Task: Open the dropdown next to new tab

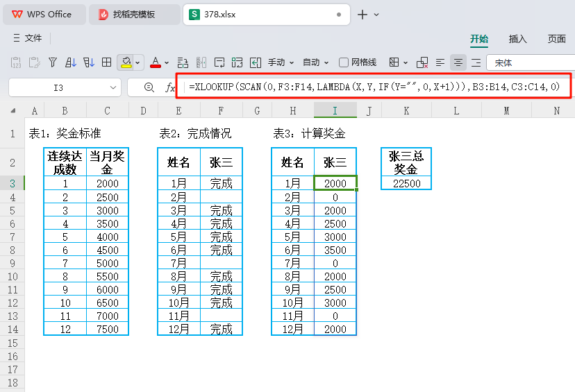Action: pyautogui.click(x=376, y=15)
